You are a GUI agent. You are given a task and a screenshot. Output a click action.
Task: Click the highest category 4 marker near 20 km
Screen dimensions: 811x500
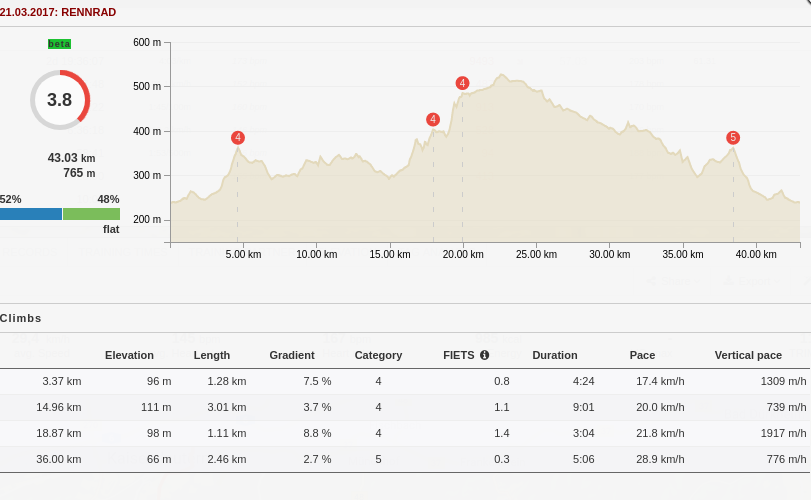462,83
